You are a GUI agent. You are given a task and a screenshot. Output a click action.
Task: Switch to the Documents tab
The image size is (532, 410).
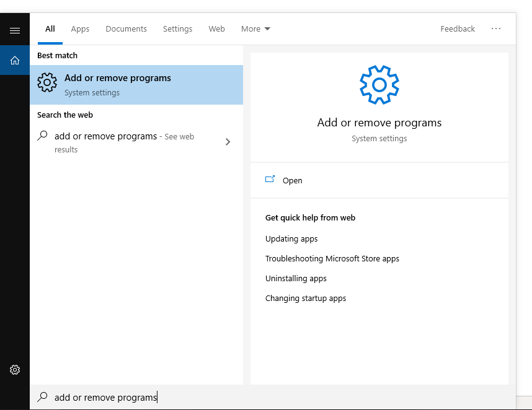coord(126,28)
